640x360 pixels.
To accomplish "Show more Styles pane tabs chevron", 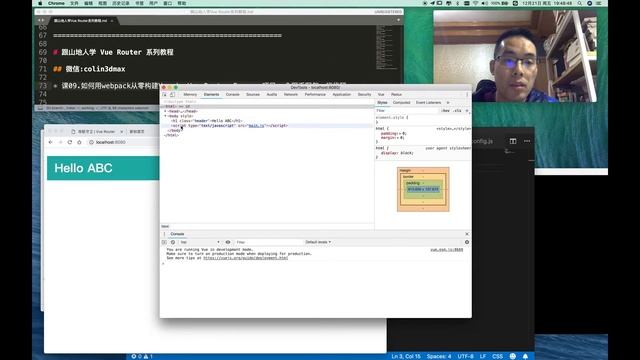I will point(448,102).
